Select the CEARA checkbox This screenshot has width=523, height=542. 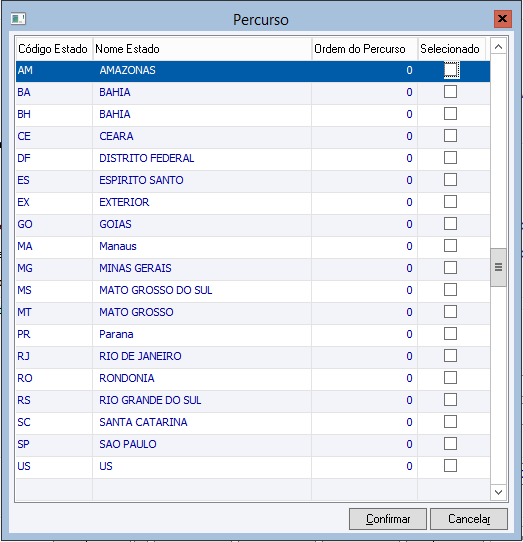click(x=450, y=136)
